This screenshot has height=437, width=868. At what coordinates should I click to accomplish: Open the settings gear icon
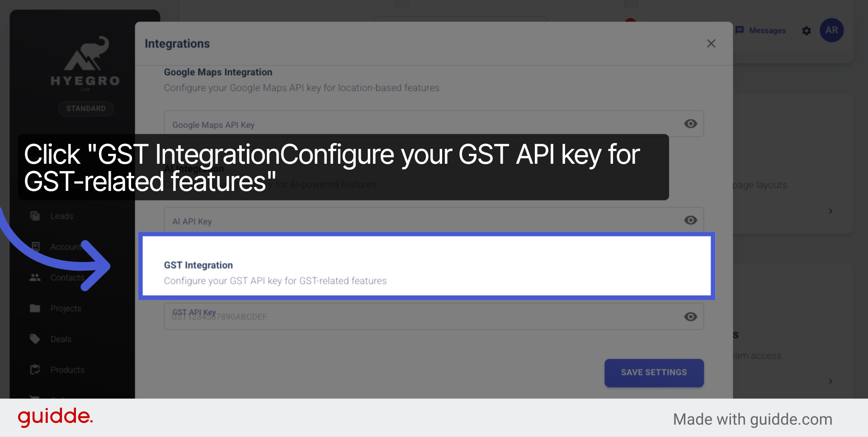click(x=807, y=31)
